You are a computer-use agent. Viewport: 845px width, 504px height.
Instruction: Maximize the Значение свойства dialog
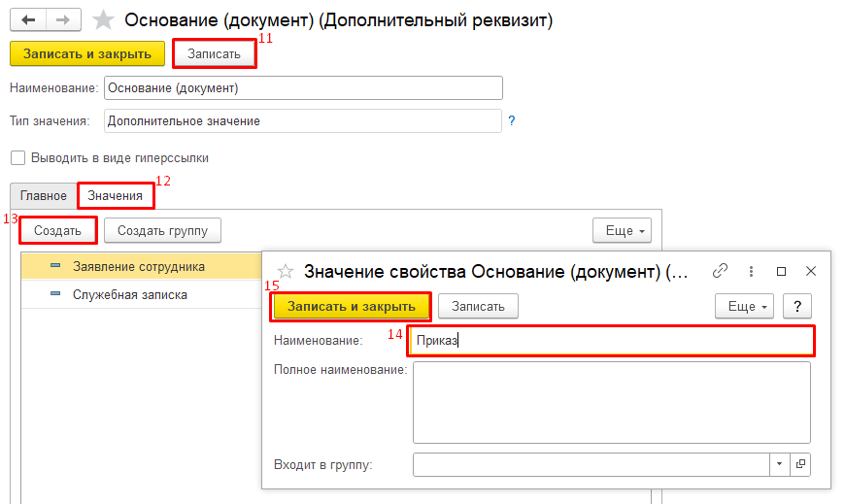(x=781, y=271)
